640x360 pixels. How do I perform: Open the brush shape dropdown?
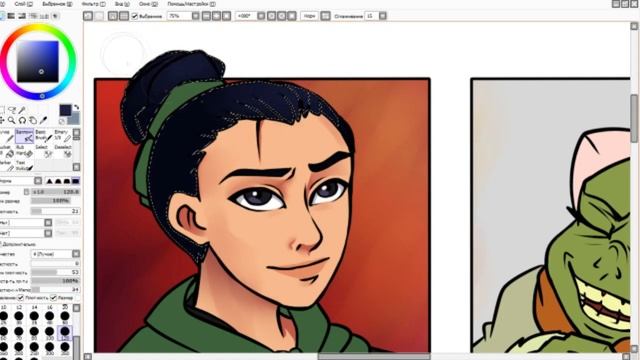click(38, 181)
